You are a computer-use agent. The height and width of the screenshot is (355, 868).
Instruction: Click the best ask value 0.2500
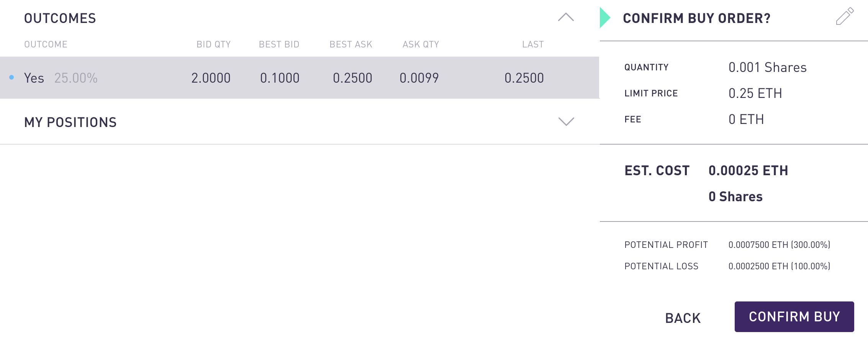352,78
